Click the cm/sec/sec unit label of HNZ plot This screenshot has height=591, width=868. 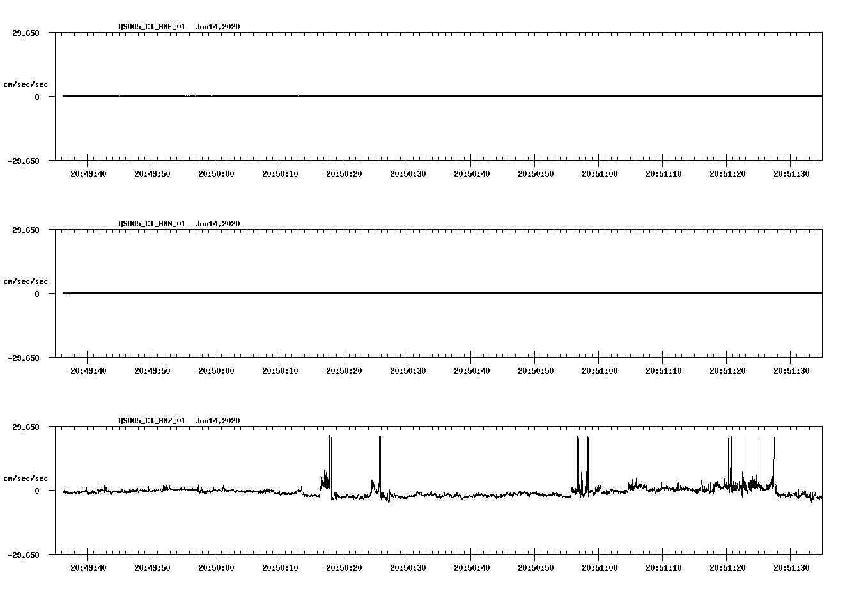click(26, 478)
